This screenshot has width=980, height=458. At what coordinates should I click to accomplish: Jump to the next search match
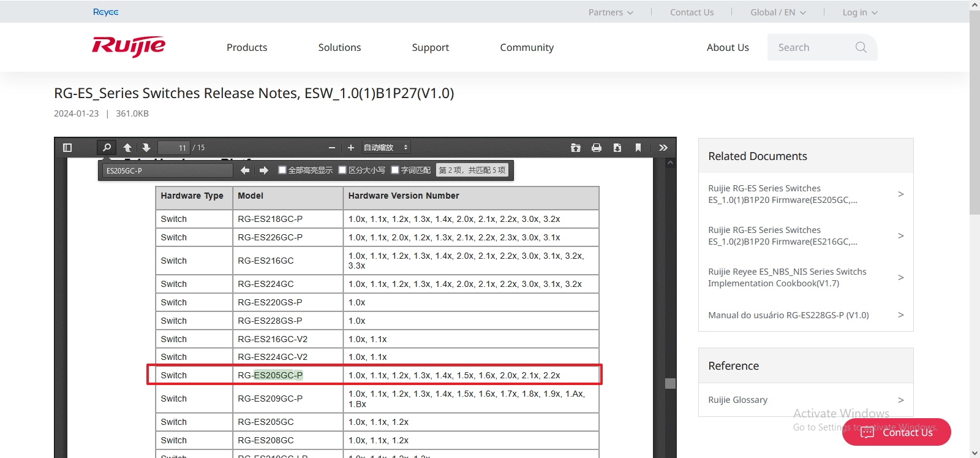click(x=264, y=170)
